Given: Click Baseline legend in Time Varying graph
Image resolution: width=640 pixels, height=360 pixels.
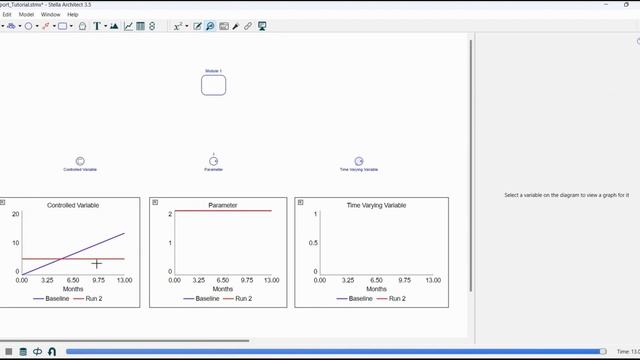Looking at the screenshot, I should pyautogui.click(x=355, y=299).
